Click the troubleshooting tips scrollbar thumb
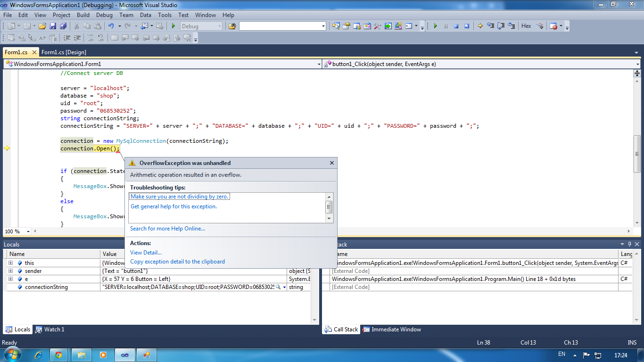This screenshot has height=362, width=644. pyautogui.click(x=329, y=207)
